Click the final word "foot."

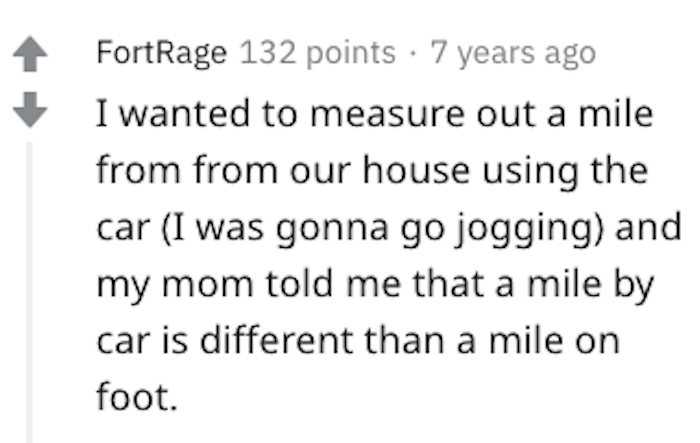click(x=137, y=399)
